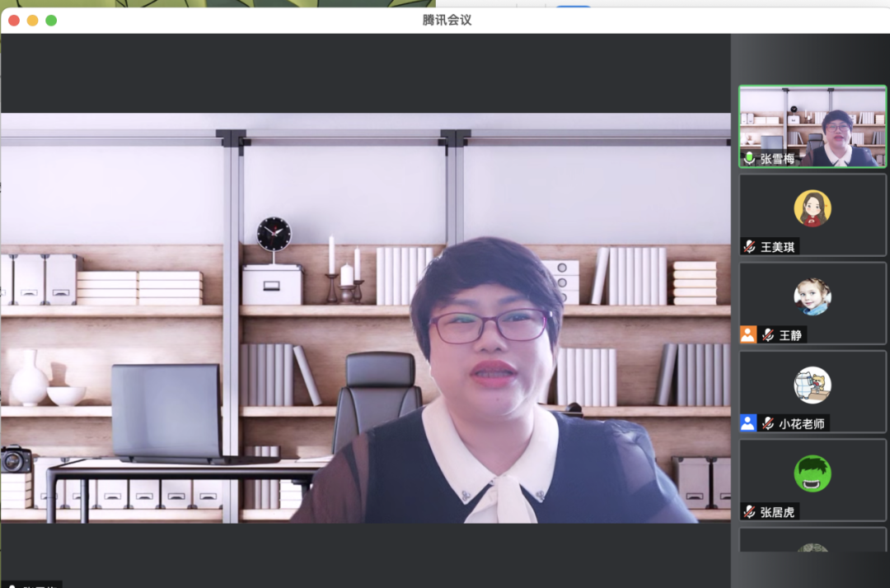Click the orange host badge next to 王静
The width and height of the screenshot is (890, 588).
[748, 334]
